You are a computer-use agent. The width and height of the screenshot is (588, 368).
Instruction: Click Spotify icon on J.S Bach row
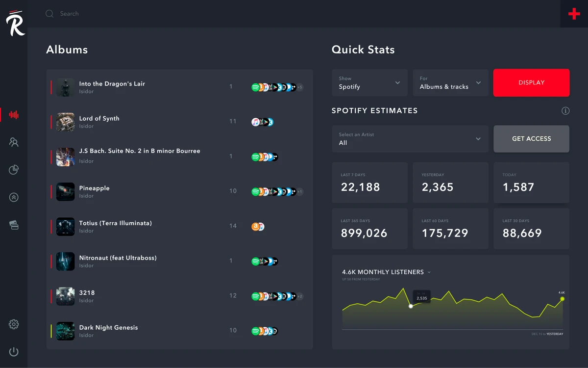[x=255, y=157]
